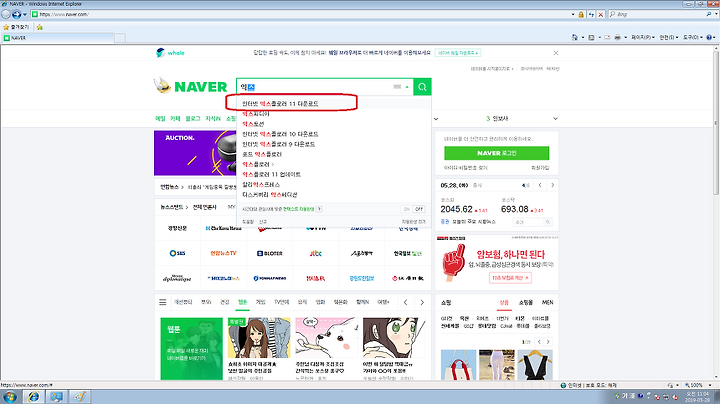
Task: Click the whale browser logo
Action: click(x=170, y=53)
